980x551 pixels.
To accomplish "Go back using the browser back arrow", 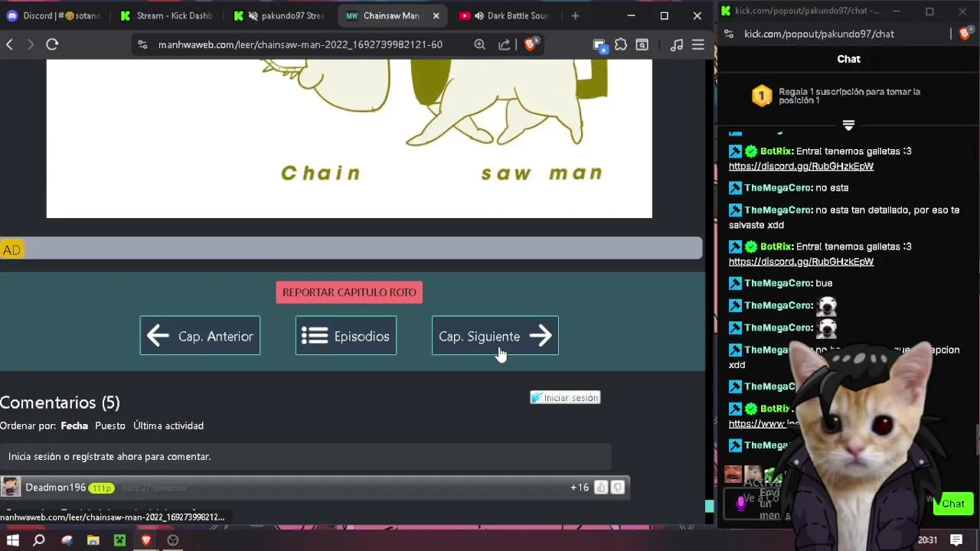I will (9, 44).
